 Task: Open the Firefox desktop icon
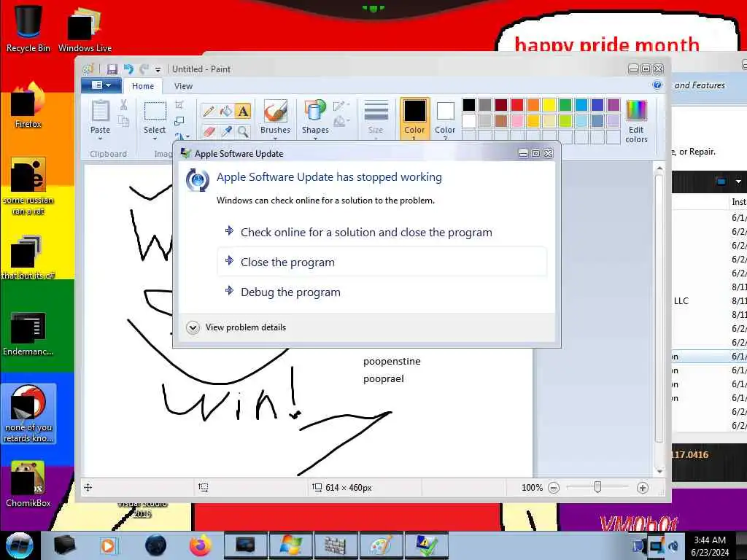tap(28, 106)
